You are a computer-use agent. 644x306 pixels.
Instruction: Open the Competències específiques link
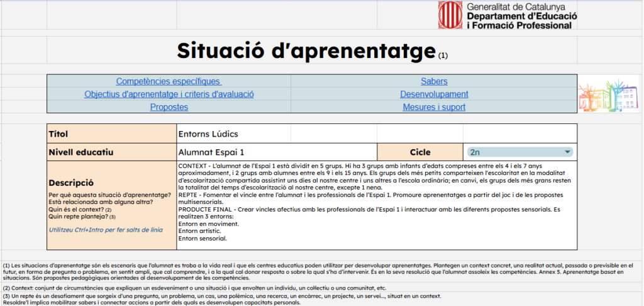click(x=169, y=82)
